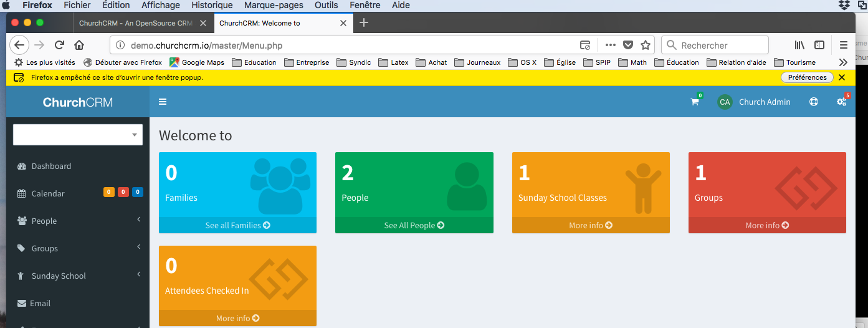The image size is (868, 328).
Task: Click See all Families link
Action: tap(237, 225)
